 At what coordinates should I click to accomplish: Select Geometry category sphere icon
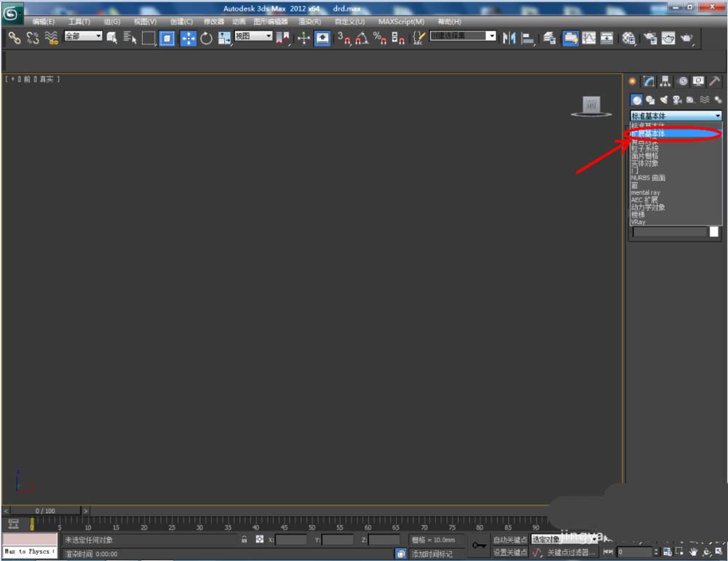coord(636,100)
